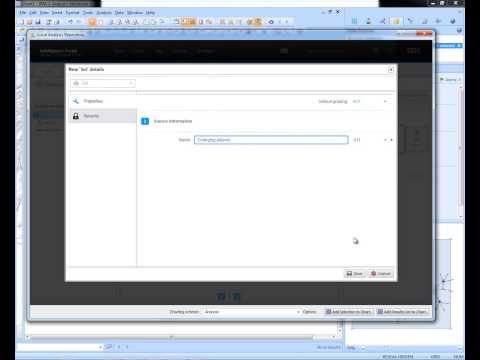
Task: Click the save disk icon in main toolbar
Action: 38,22
